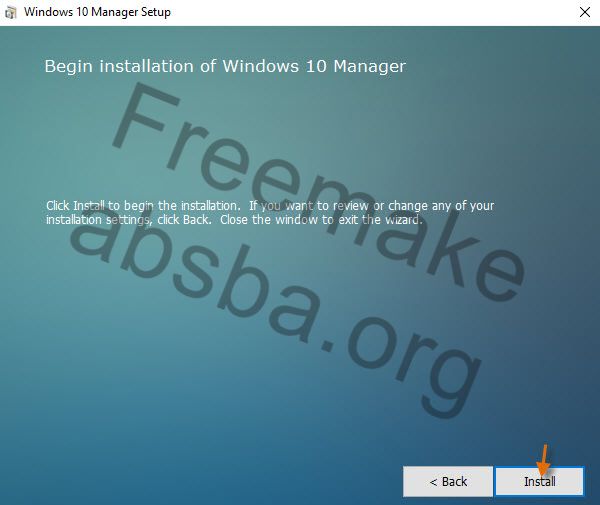Click the "Begin installation of Windows 10 Manager" heading
This screenshot has width=600, height=505.
(225, 66)
